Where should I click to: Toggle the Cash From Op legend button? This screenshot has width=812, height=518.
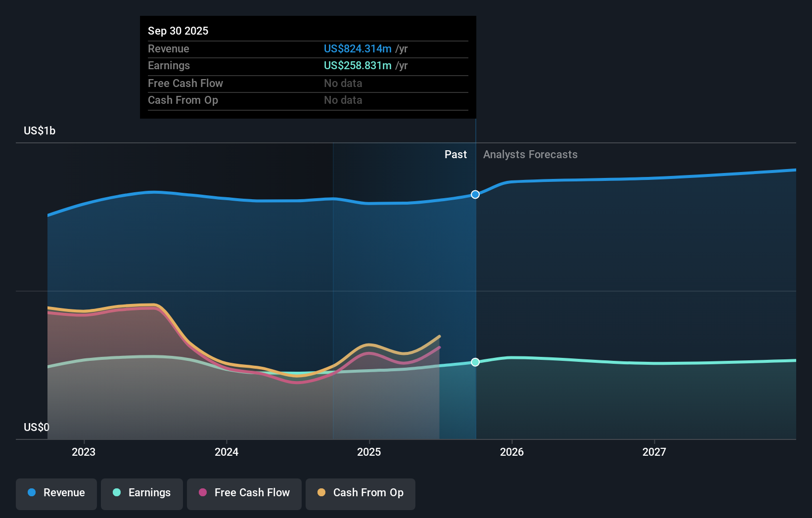(x=361, y=494)
